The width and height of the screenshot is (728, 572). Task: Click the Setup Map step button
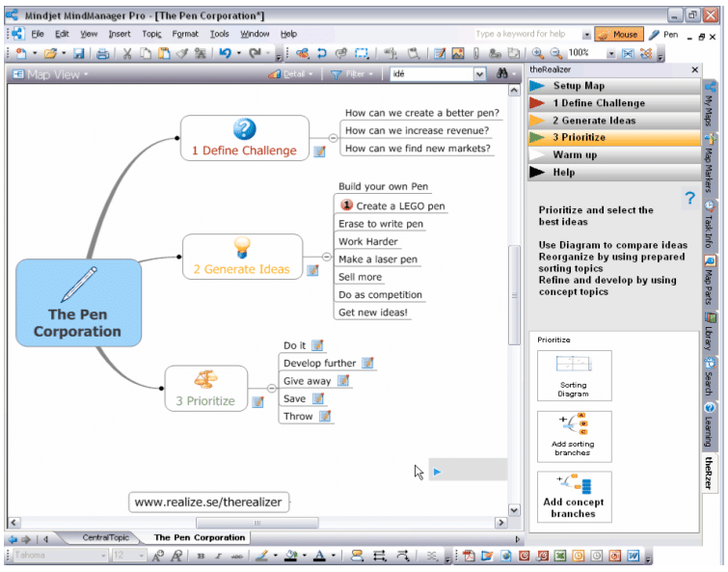(614, 86)
